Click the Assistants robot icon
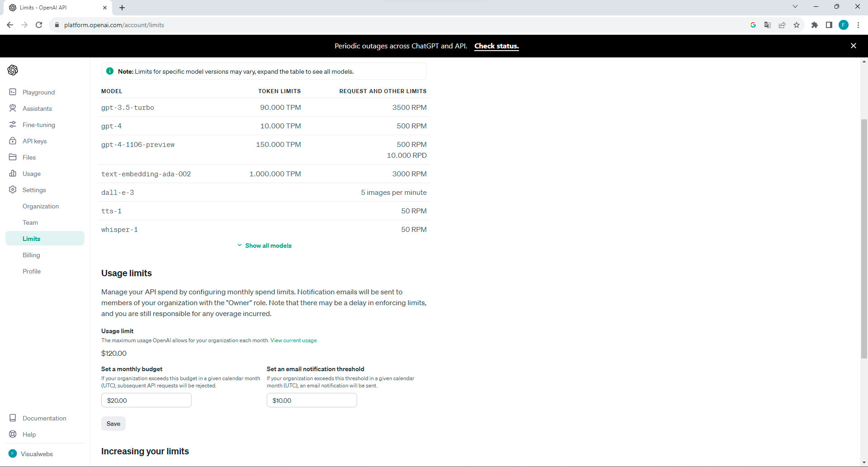Viewport: 868px width, 467px height. coord(13,108)
